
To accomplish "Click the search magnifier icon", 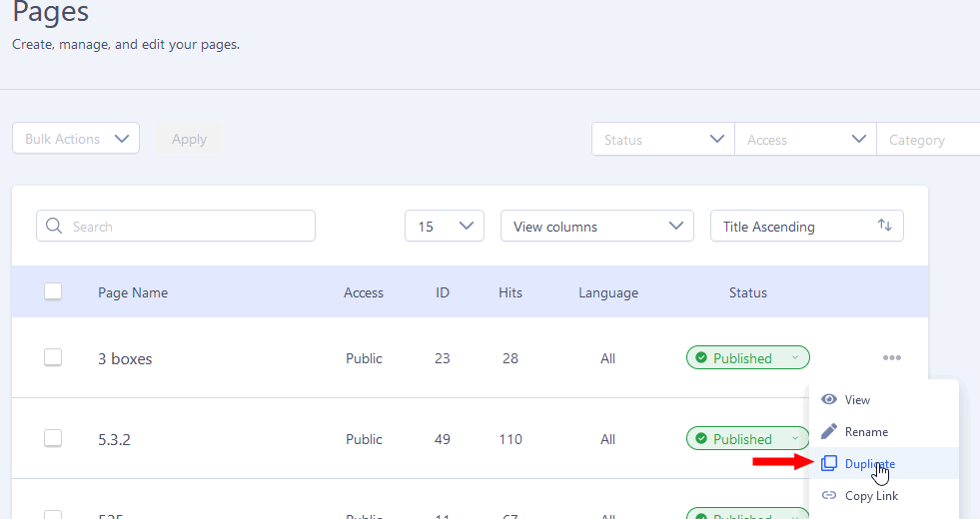I will click(x=54, y=227).
